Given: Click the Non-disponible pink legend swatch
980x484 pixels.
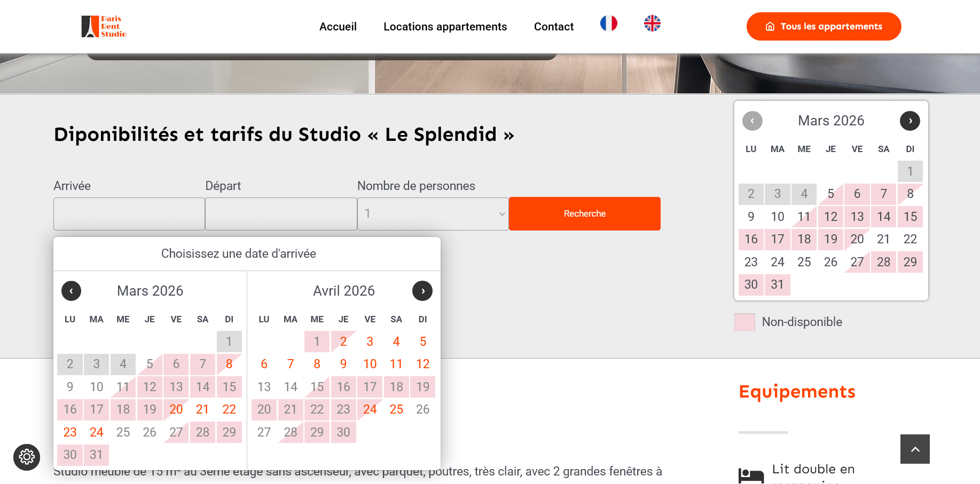Looking at the screenshot, I should [x=744, y=322].
